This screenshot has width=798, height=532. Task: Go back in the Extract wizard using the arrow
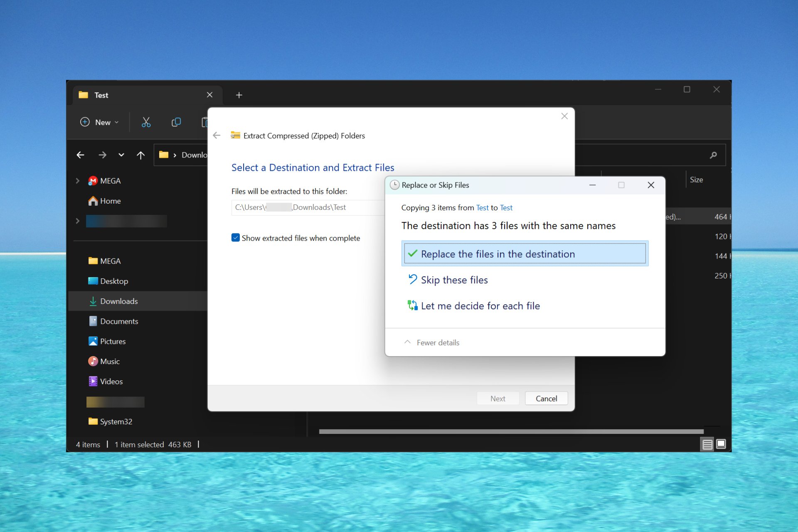point(217,135)
